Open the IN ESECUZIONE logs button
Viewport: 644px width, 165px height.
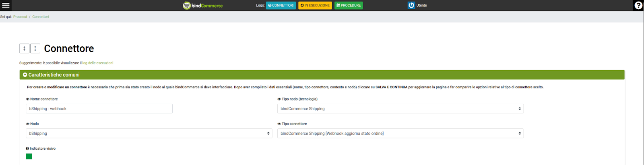pos(315,5)
